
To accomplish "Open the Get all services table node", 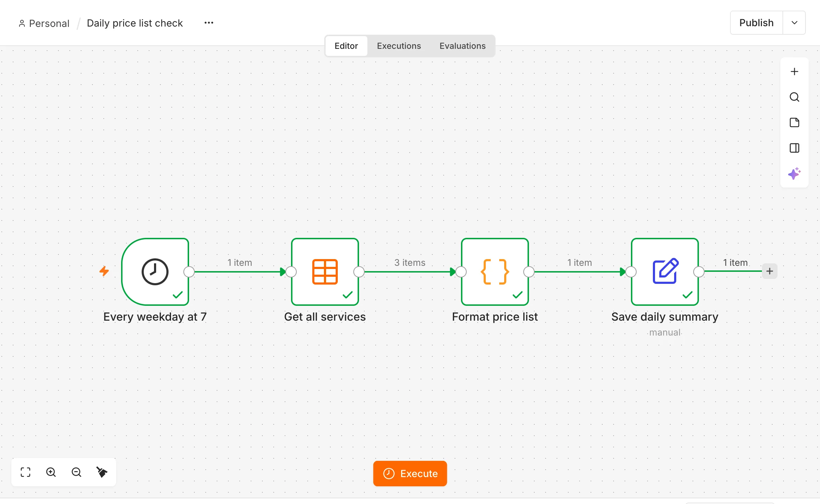I will coord(325,271).
